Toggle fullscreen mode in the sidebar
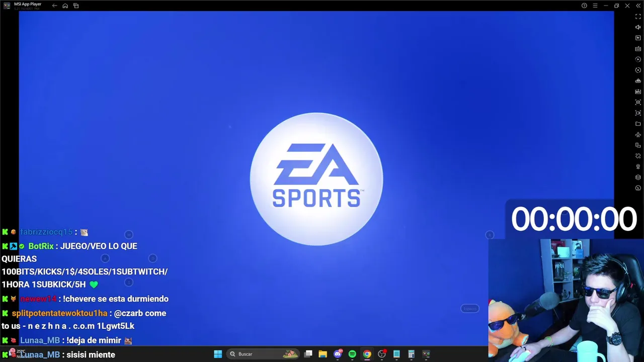Image resolution: width=644 pixels, height=362 pixels. (x=638, y=17)
